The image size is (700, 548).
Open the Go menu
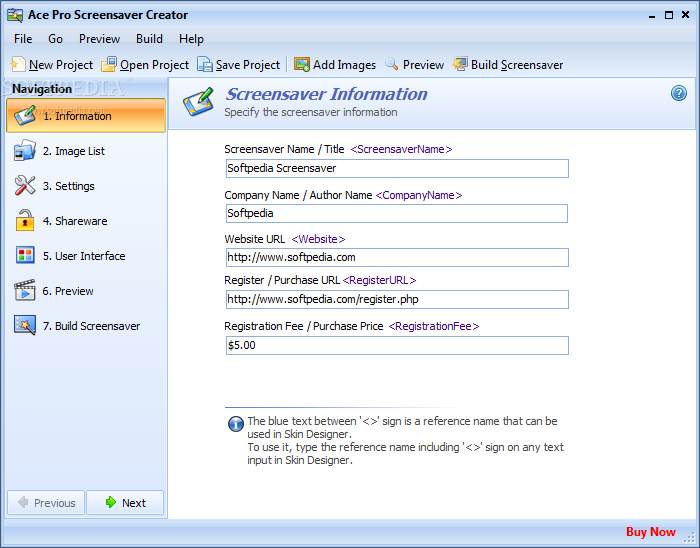55,39
